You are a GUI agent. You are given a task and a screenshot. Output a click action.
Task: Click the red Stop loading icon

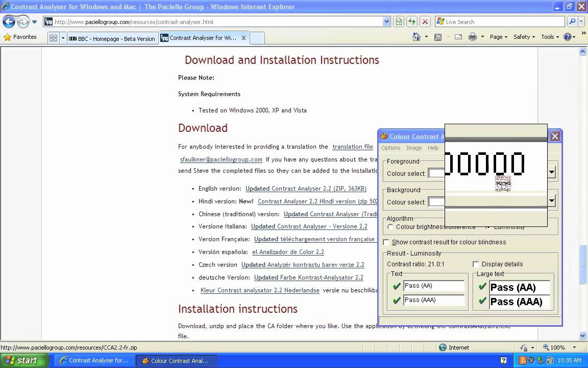(x=425, y=22)
